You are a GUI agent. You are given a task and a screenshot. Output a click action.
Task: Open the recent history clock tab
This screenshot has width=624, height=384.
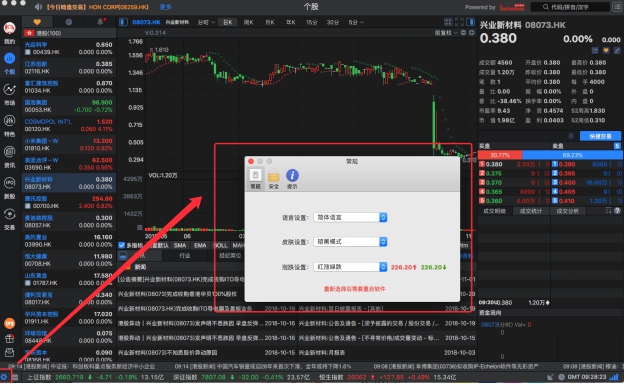[x=68, y=22]
